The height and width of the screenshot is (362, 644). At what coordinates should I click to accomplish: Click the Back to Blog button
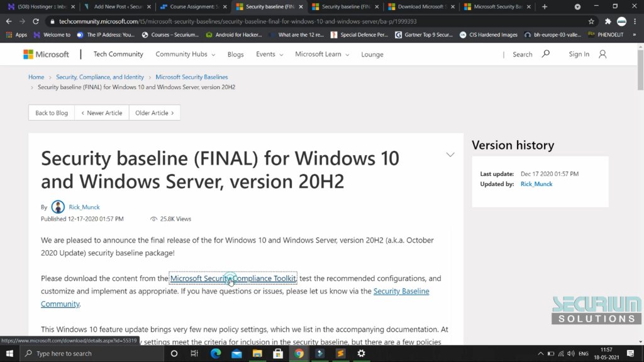click(x=52, y=113)
